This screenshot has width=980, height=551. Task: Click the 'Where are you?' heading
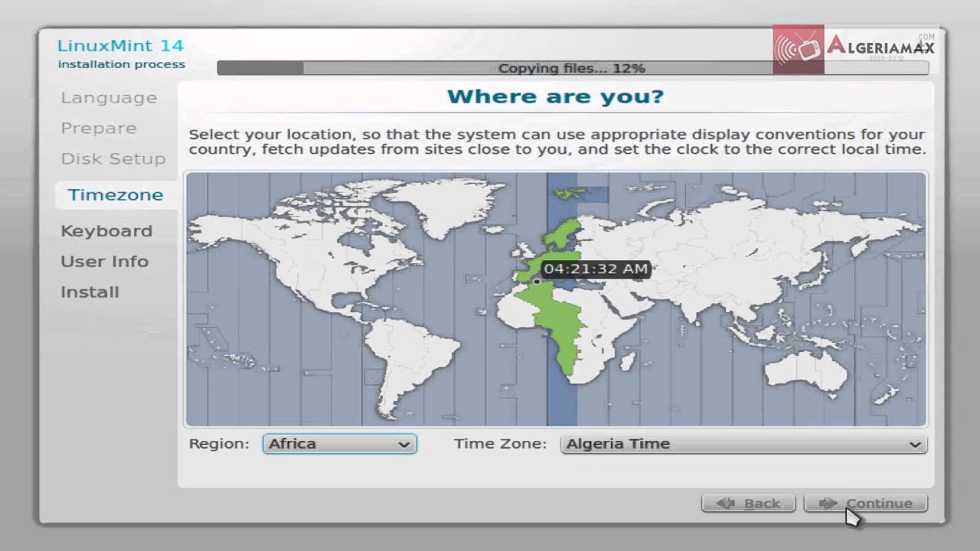(555, 96)
